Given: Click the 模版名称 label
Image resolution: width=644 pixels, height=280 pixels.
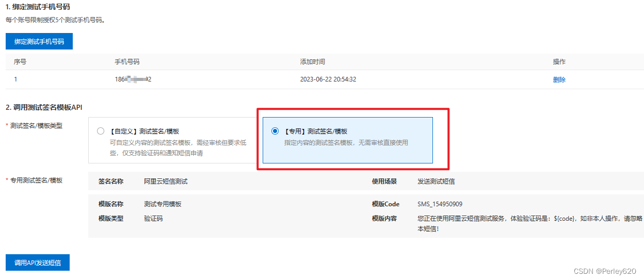Looking at the screenshot, I should click(111, 204).
